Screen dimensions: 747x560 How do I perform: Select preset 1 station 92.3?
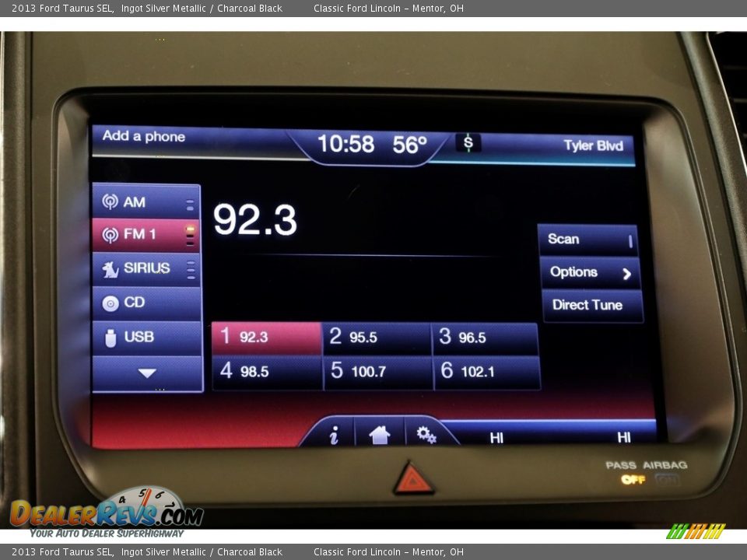point(266,337)
